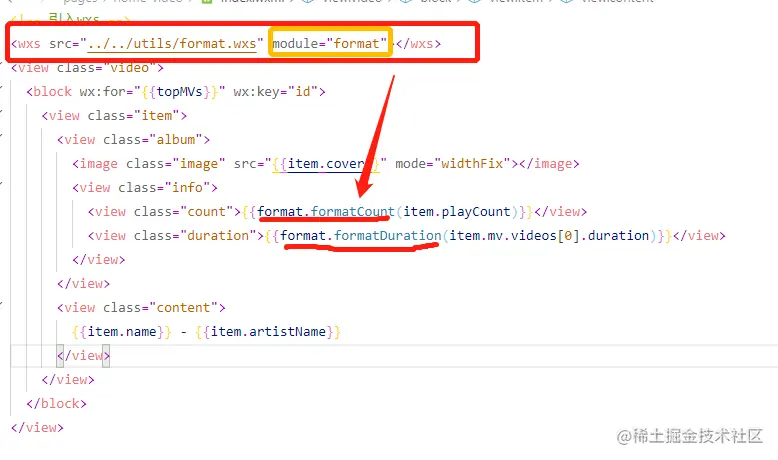The height and width of the screenshot is (460, 778).
Task: Open the ../../utils/format.wxs path link
Action: (x=172, y=44)
